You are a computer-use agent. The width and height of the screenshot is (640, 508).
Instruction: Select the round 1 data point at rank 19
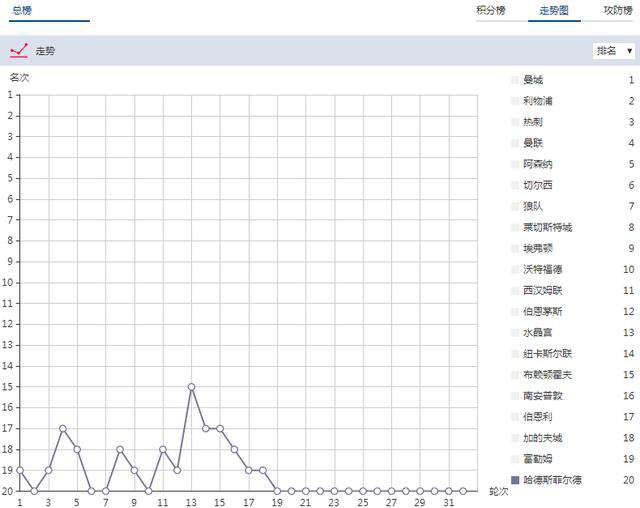pos(20,470)
